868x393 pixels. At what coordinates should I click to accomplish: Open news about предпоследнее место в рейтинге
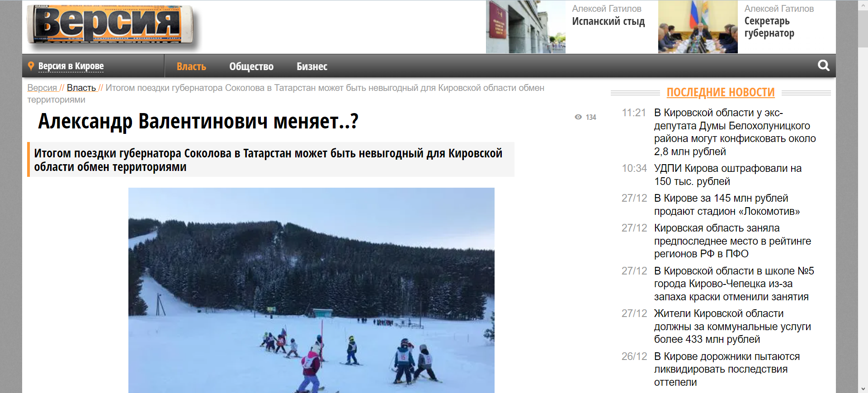tap(732, 241)
